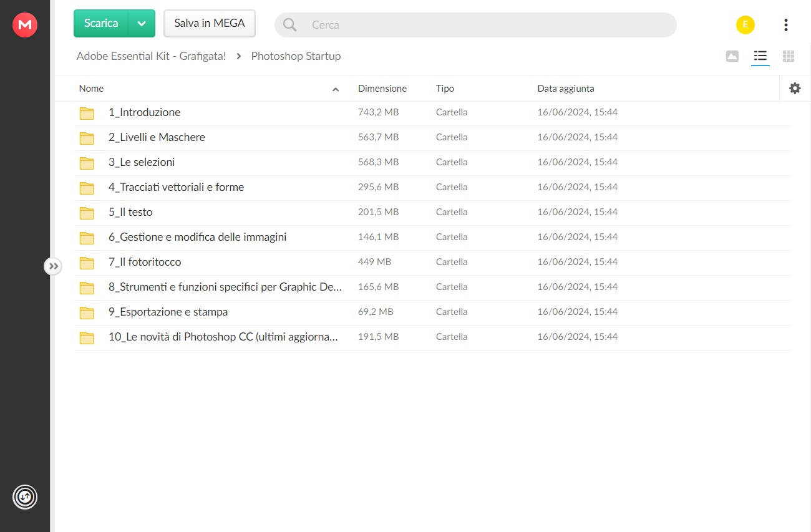Click folder icon of 9_Esportazione e stampa
The image size is (811, 532).
87,312
